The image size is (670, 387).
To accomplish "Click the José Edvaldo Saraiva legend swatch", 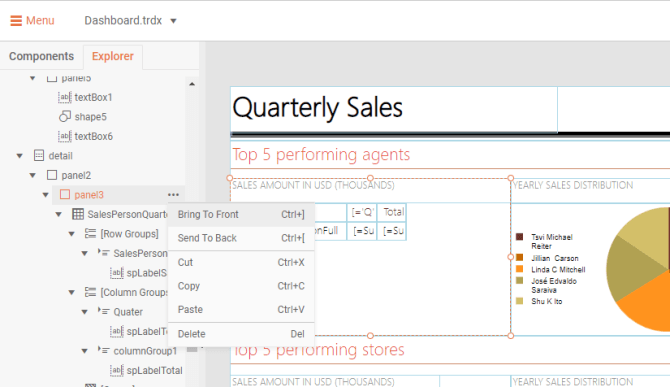I will [x=520, y=280].
